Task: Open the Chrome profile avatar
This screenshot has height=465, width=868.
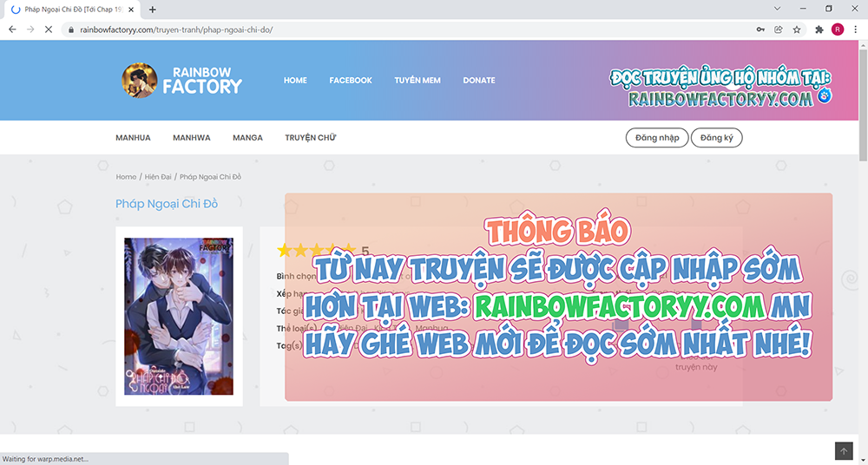Action: click(838, 29)
